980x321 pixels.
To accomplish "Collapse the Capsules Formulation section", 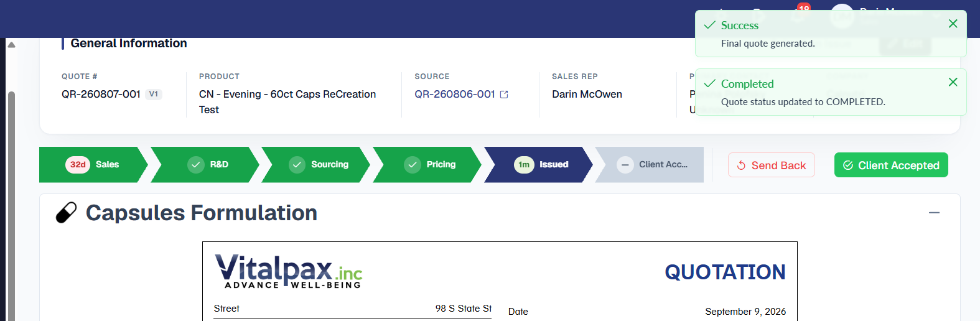I will tap(934, 213).
